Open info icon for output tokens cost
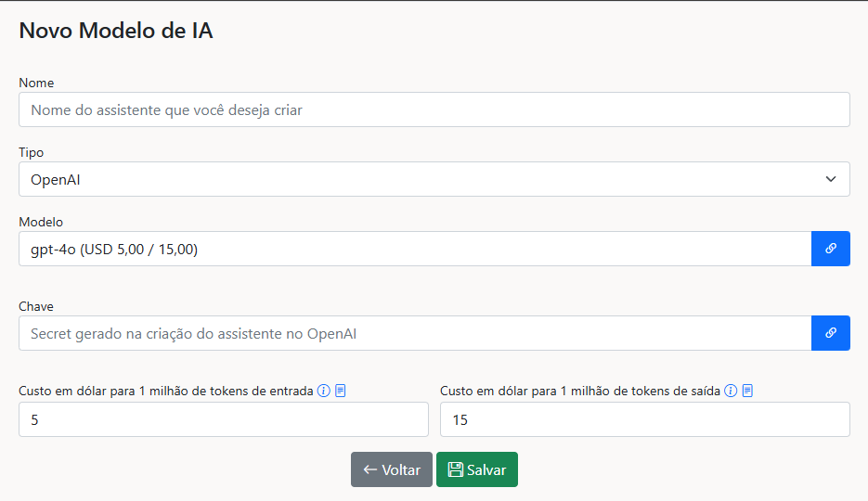 (731, 391)
